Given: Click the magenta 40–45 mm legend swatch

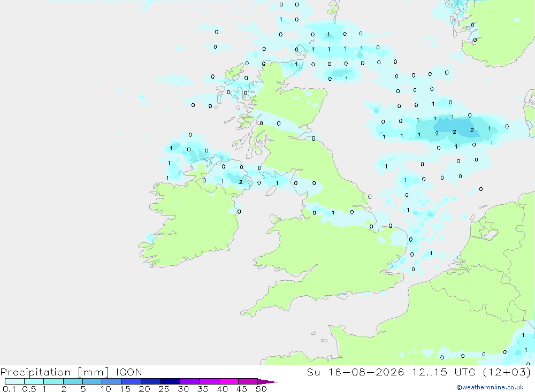Looking at the screenshot, I should (228, 381).
